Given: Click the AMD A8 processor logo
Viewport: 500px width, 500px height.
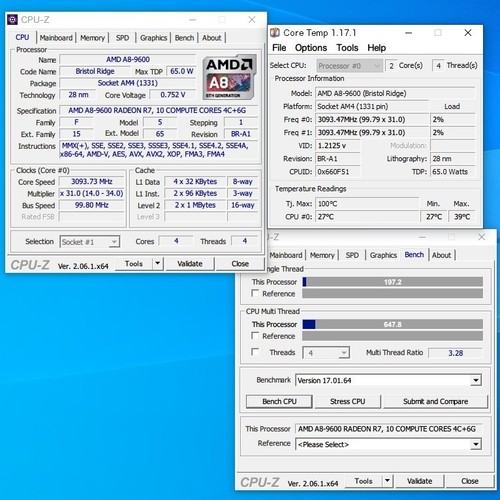Looking at the screenshot, I should click(x=229, y=77).
